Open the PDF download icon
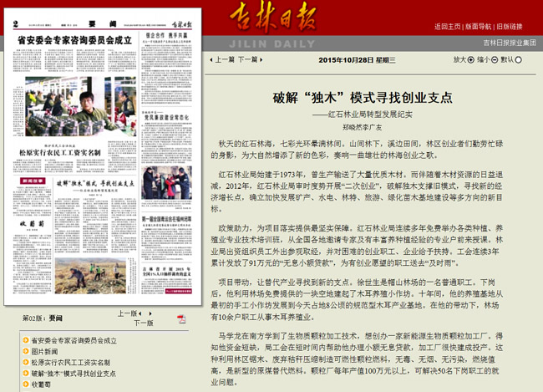The height and width of the screenshot is (392, 543). tap(180, 318)
